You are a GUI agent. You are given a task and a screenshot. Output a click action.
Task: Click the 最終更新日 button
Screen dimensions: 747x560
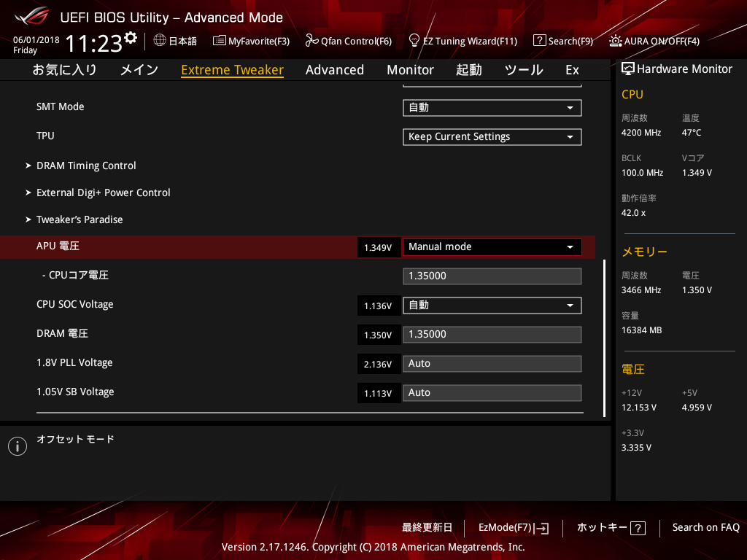pyautogui.click(x=427, y=528)
